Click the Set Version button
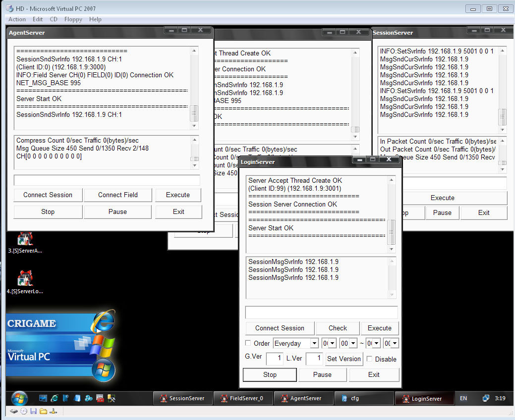The image size is (515, 420). point(344,359)
